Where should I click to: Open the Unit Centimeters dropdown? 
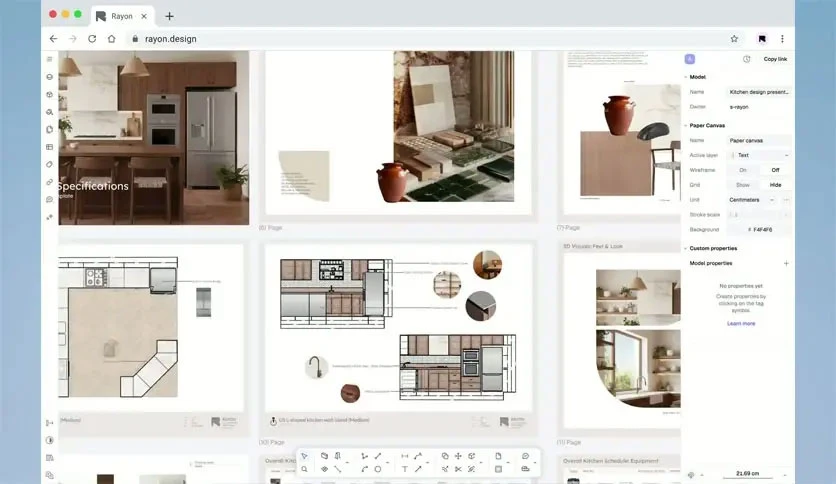point(752,200)
